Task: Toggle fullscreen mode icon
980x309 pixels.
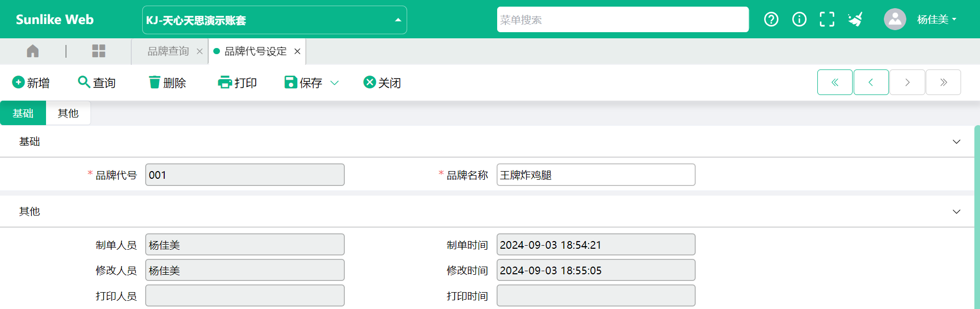Action: tap(827, 19)
